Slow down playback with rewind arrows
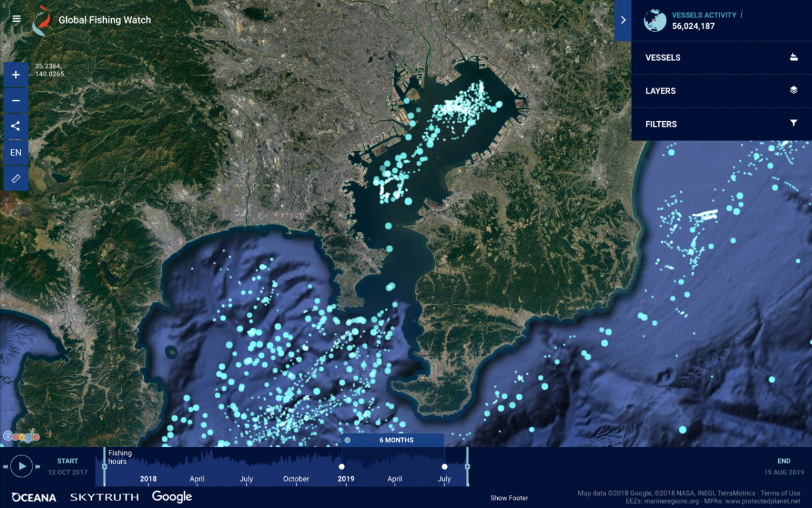The image size is (812, 508). (6, 467)
